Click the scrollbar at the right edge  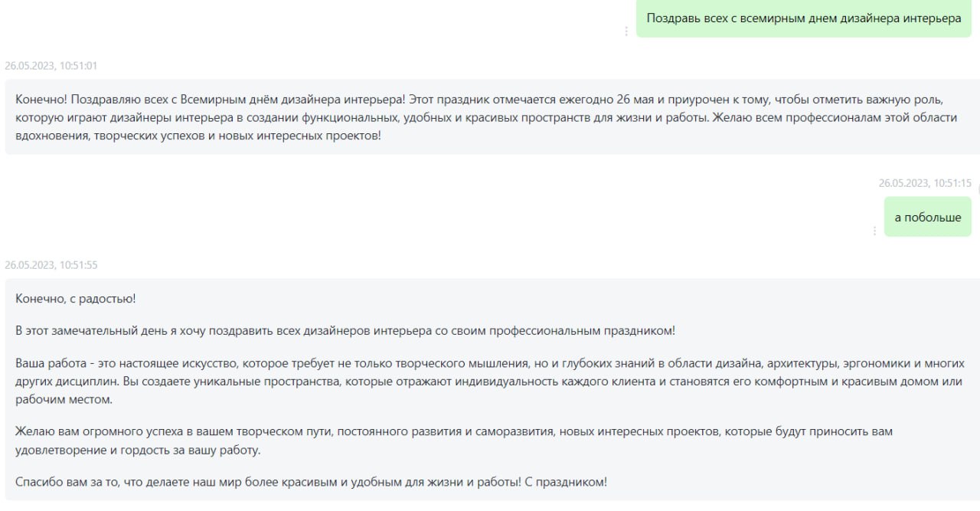pos(978,189)
